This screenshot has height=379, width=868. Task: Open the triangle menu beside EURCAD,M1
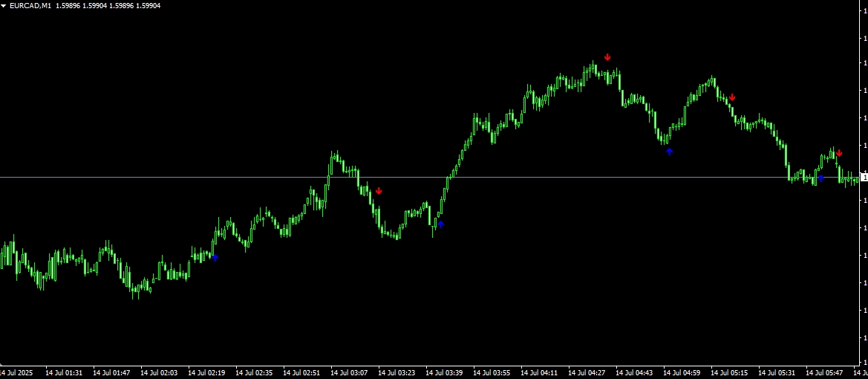(4, 5)
